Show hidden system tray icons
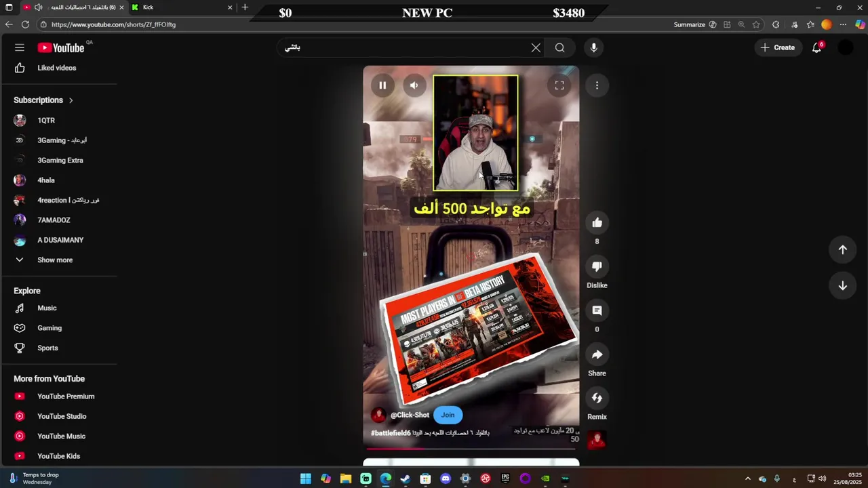Screen dimensions: 868x488 click(748, 479)
